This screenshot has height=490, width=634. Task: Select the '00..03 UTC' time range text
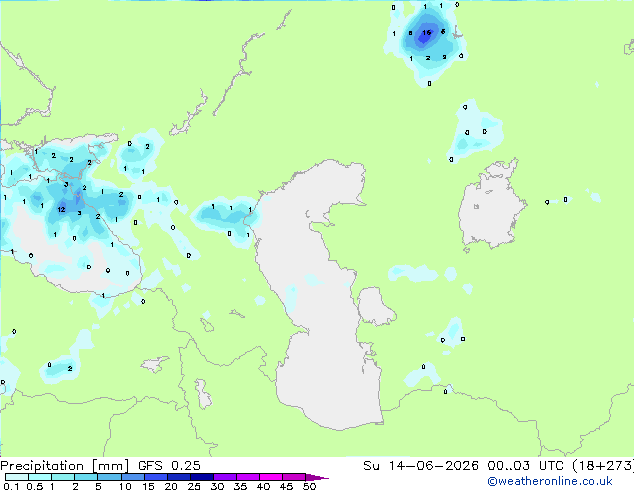click(x=525, y=466)
